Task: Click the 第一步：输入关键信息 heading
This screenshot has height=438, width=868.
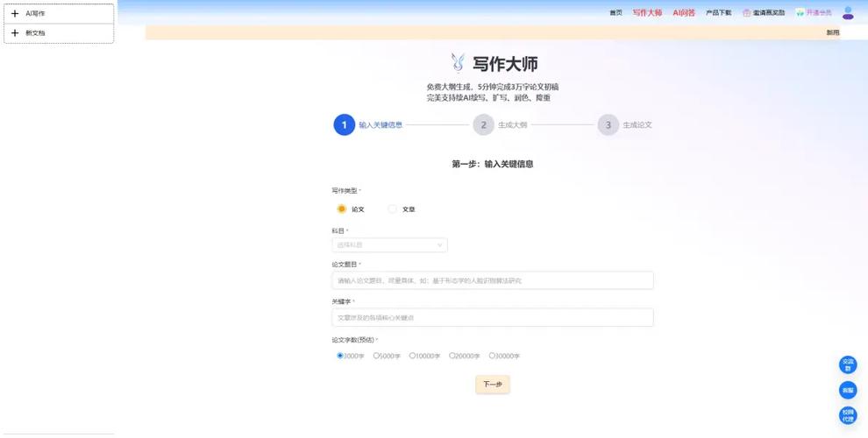Action: click(x=493, y=165)
